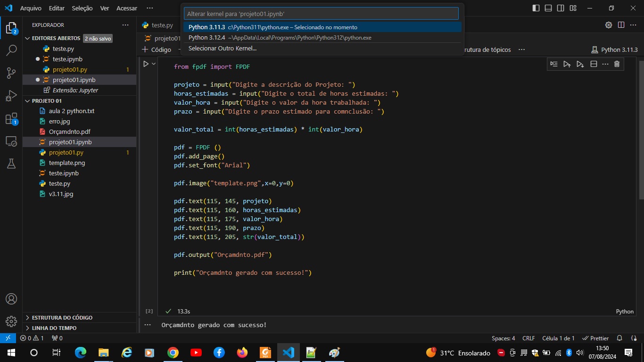Click the kernel search input field
644x362 pixels.
point(321,14)
